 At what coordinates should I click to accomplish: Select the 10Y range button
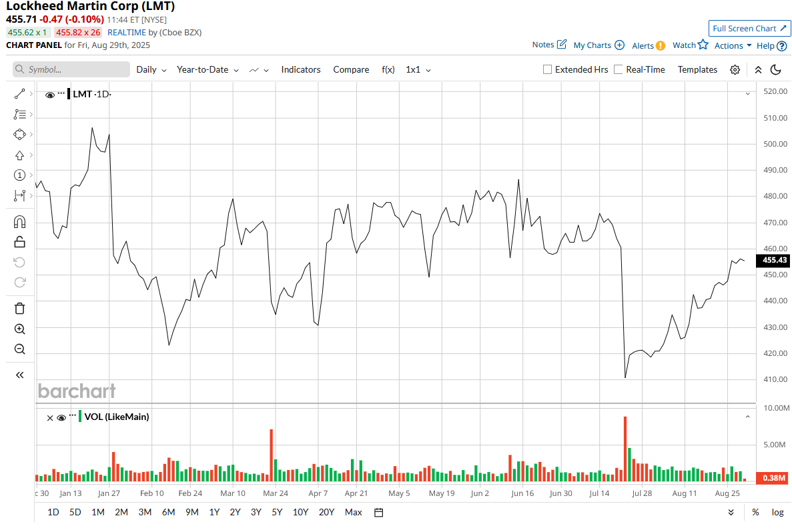pos(300,512)
